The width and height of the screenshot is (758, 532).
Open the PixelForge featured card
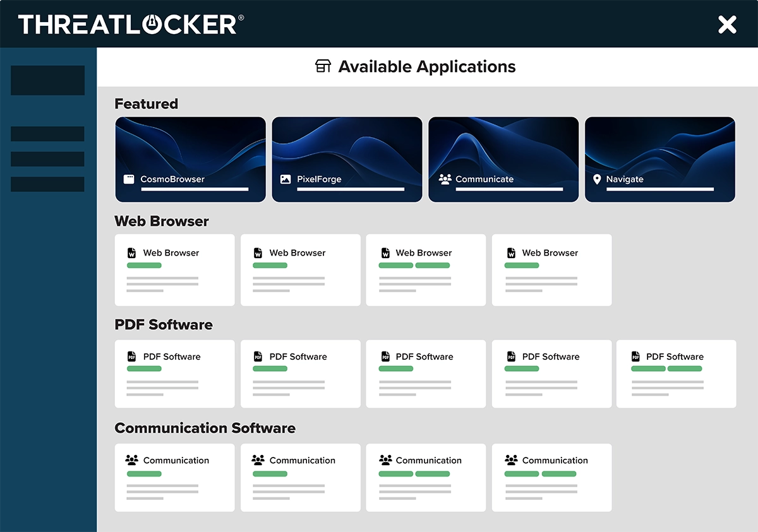tap(347, 160)
